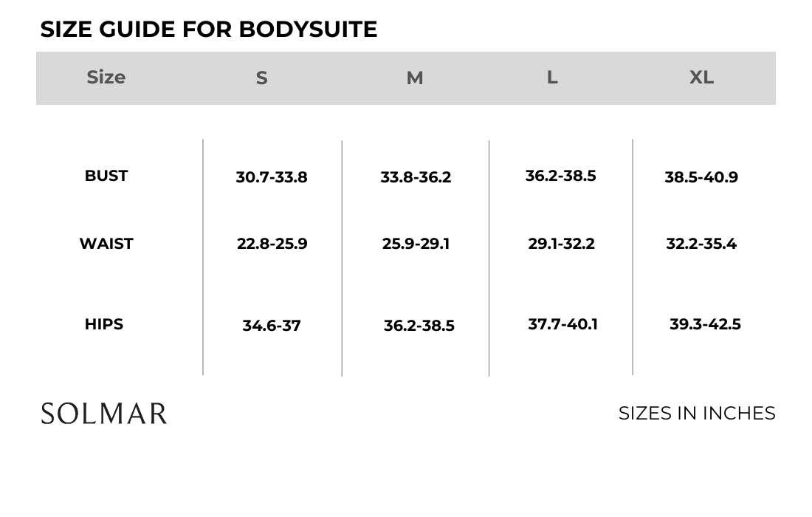The image size is (812, 517).
Task: Click bust measurement 30.7-33.8 for size S
Action: point(272,177)
